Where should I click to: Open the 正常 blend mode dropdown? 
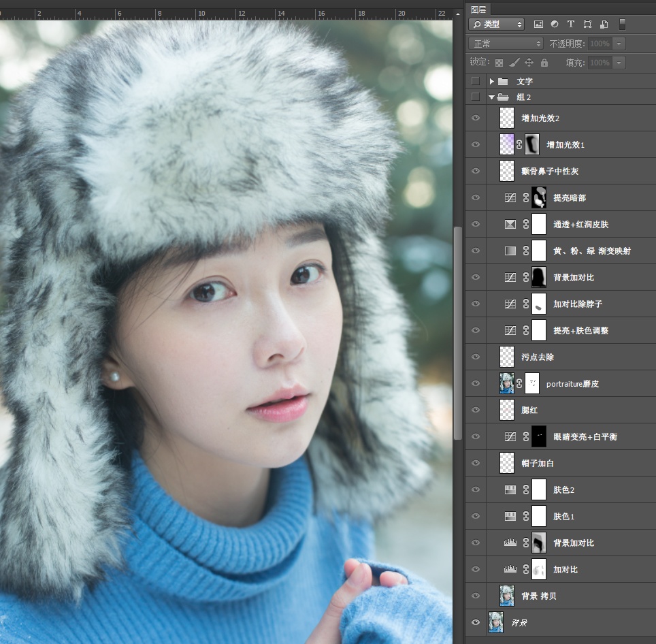pos(506,44)
